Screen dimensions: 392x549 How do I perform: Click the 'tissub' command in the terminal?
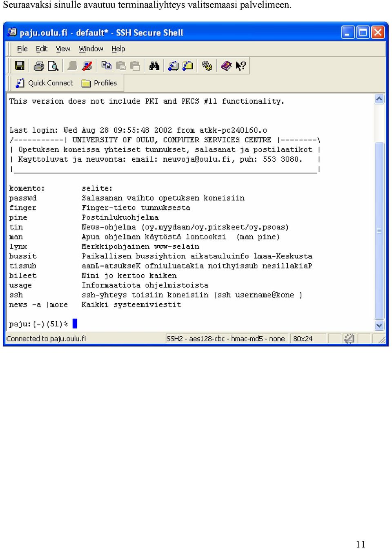pos(23,266)
